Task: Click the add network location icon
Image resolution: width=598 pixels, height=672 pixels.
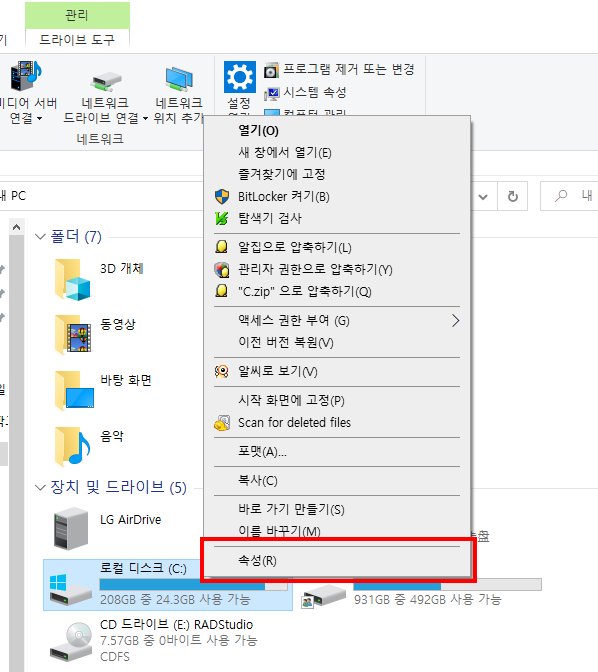Action: (x=180, y=79)
